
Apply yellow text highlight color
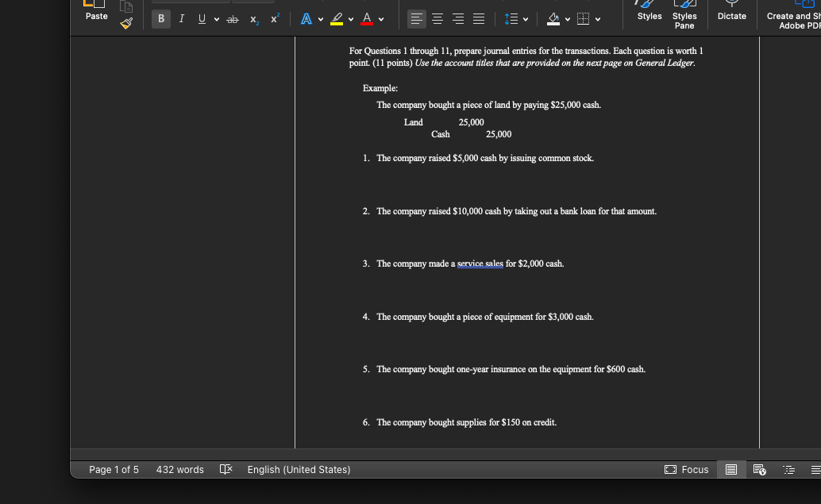coord(337,19)
